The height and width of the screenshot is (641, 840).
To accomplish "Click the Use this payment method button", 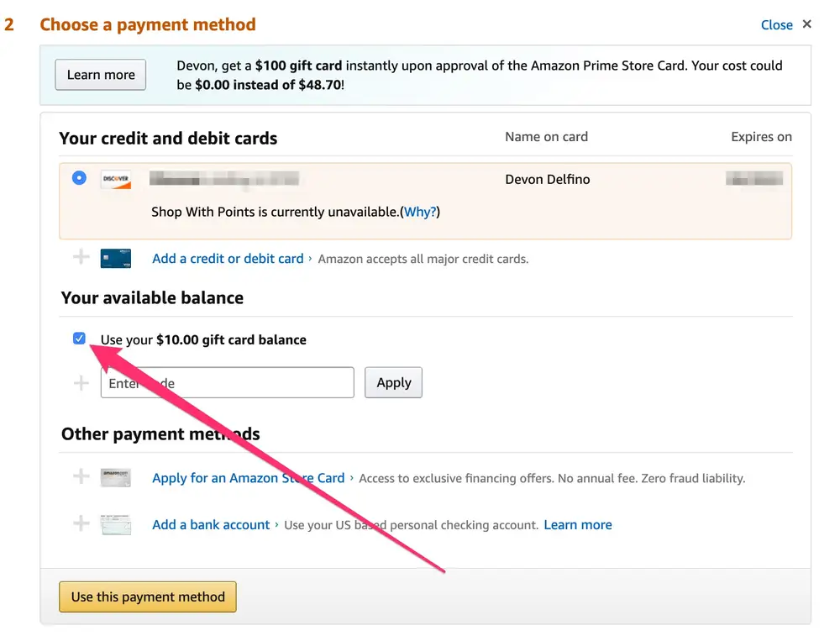I will 147,596.
